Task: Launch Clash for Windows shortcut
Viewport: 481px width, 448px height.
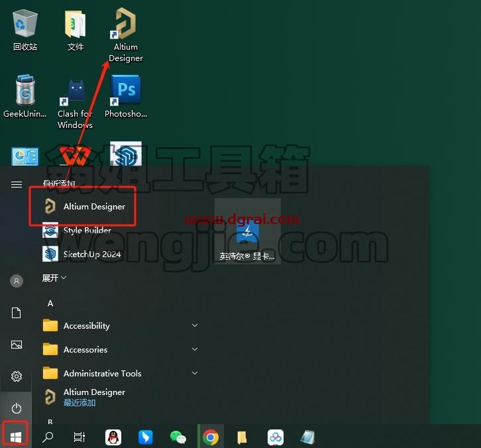Action: (75, 103)
